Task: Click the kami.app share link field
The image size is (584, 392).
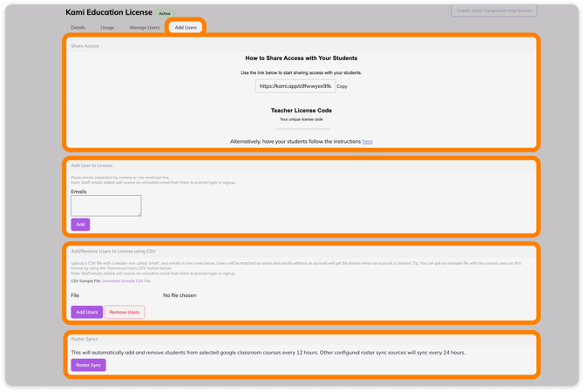Action: tap(295, 86)
